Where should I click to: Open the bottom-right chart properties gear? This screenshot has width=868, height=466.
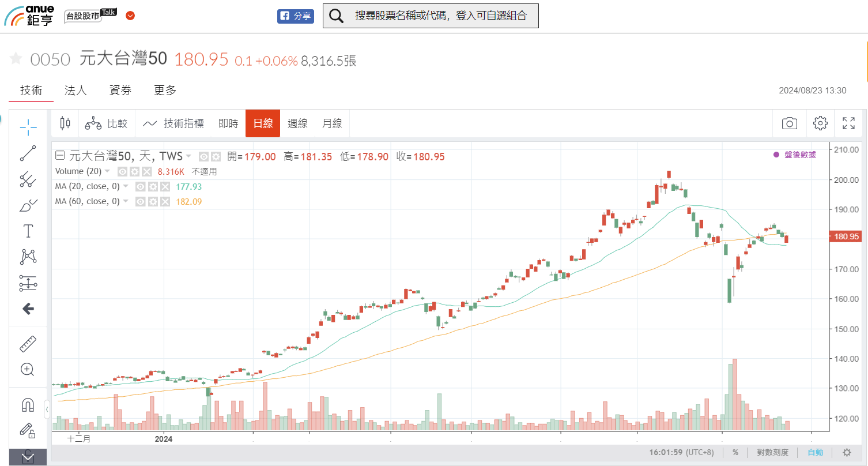coord(847,453)
